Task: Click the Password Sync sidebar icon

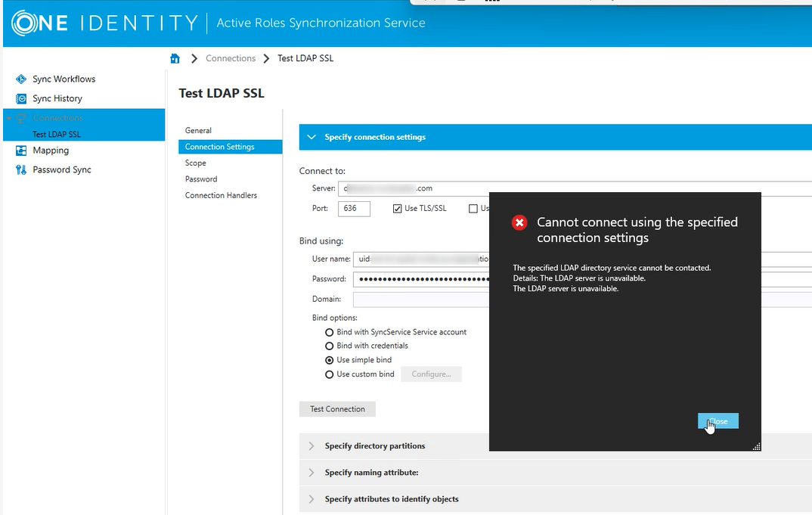Action: pos(21,169)
